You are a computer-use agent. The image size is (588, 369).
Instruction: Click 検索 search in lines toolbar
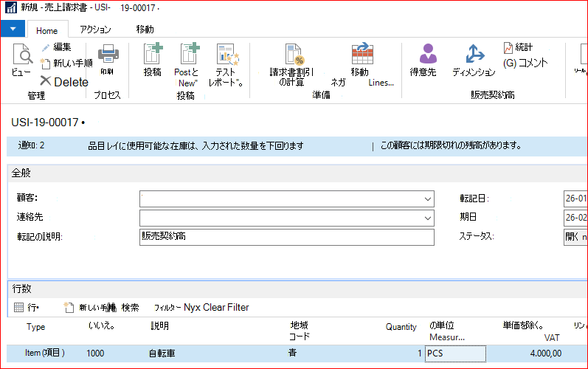click(x=130, y=308)
